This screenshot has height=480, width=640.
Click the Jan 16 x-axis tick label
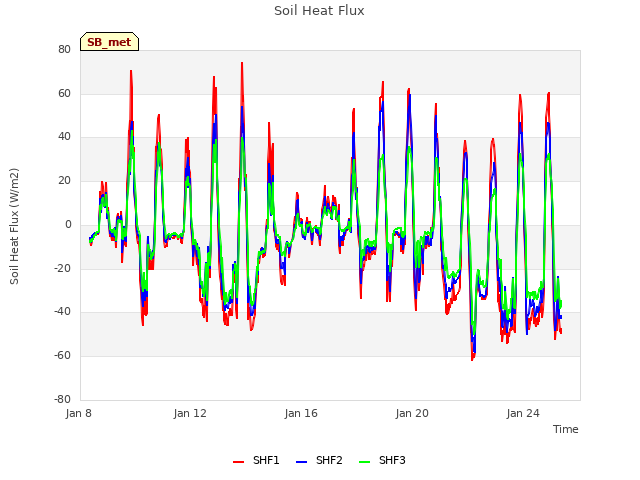click(301, 413)
